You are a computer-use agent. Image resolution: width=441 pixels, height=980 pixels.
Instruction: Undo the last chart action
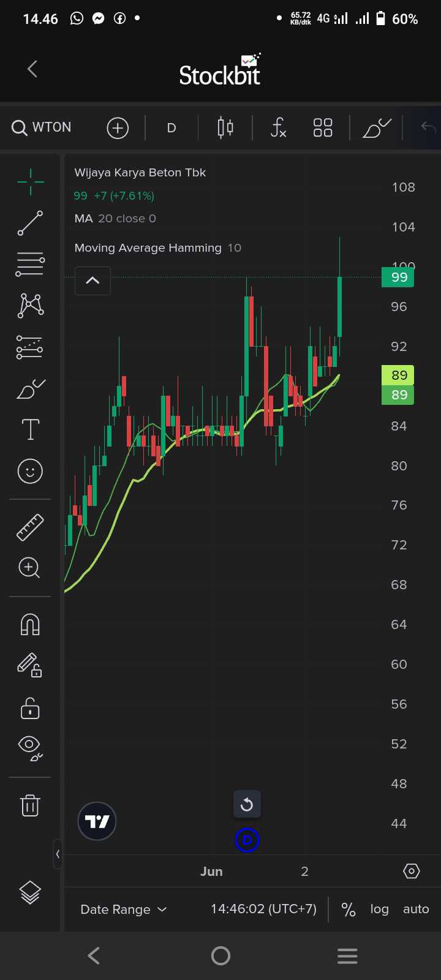point(428,127)
